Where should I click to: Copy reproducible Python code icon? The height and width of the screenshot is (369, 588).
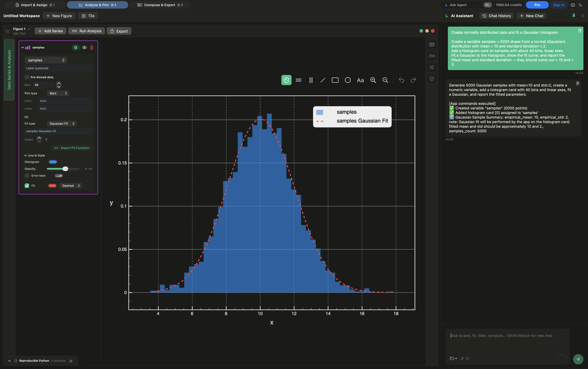(71, 361)
